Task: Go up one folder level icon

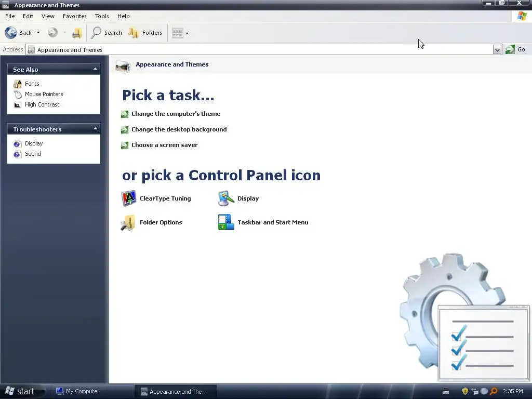Action: coord(77,33)
